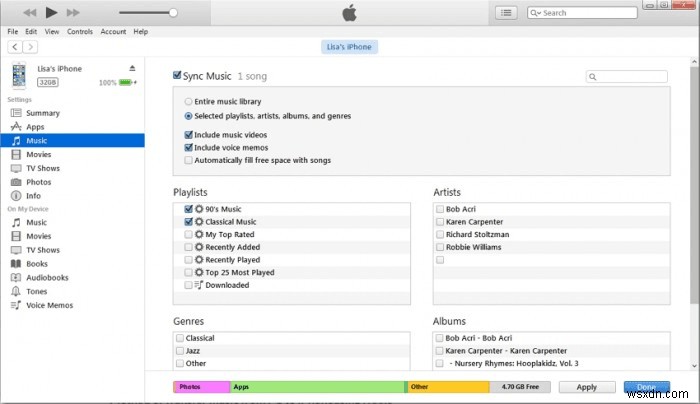Image resolution: width=700 pixels, height=404 pixels.
Task: Open Apps in the Settings sidebar
Action: pyautogui.click(x=35, y=127)
